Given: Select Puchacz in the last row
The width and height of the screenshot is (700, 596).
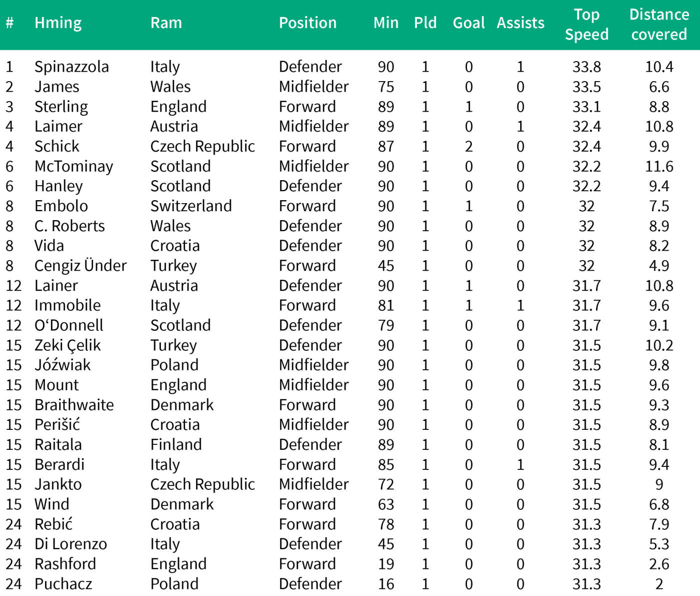Looking at the screenshot, I should coord(63,584).
